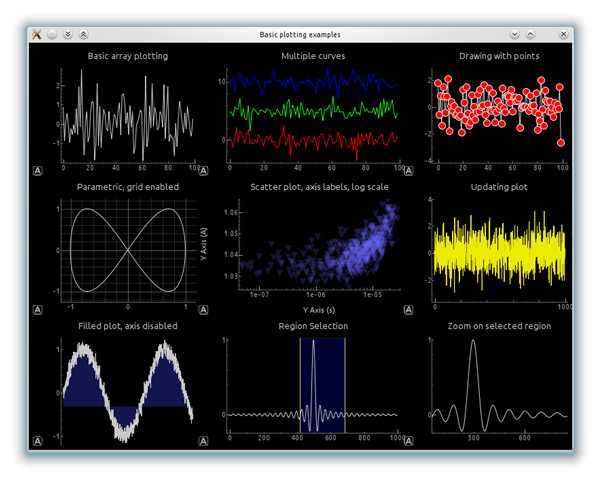The width and height of the screenshot is (600, 480).
Task: Click the double-down chevron title bar button
Action: point(67,34)
